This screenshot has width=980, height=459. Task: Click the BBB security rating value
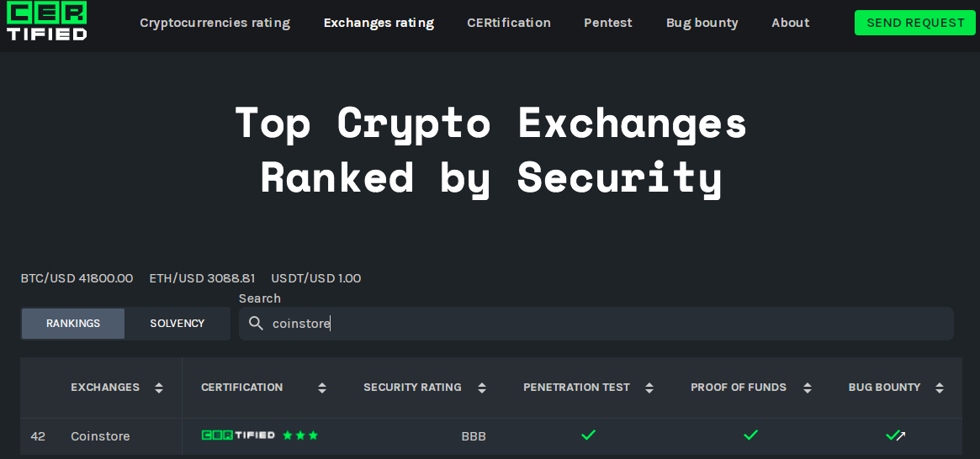tap(474, 436)
